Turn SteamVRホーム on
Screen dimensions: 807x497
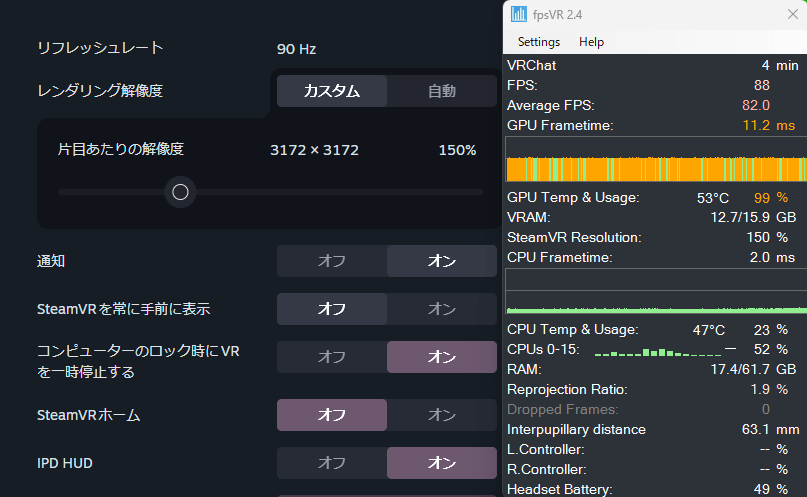[441, 415]
